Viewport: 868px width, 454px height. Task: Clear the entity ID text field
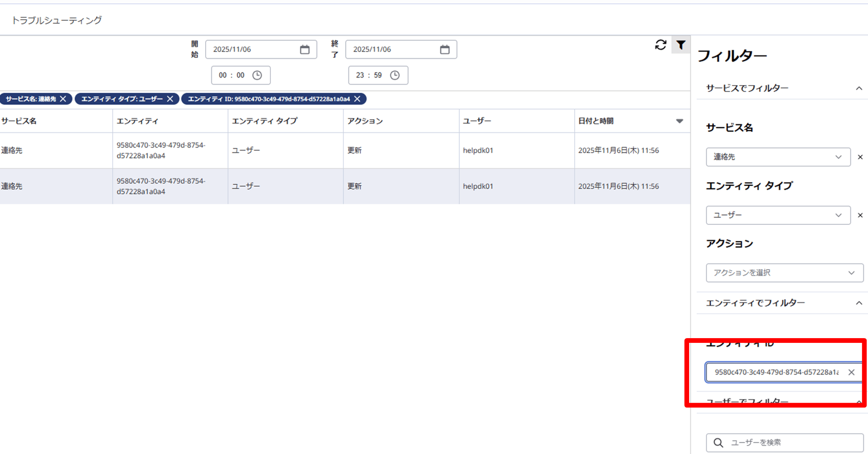pos(851,372)
